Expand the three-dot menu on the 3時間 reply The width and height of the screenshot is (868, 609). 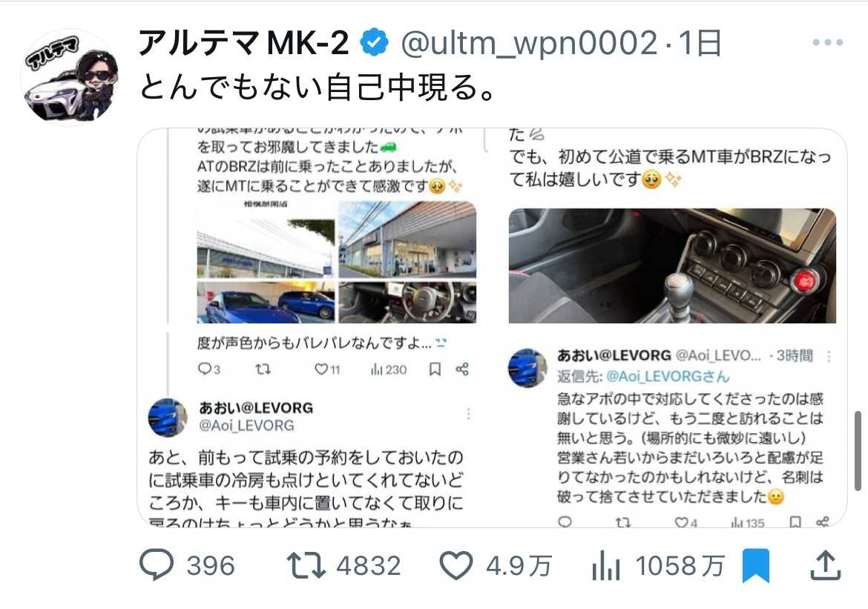click(829, 357)
